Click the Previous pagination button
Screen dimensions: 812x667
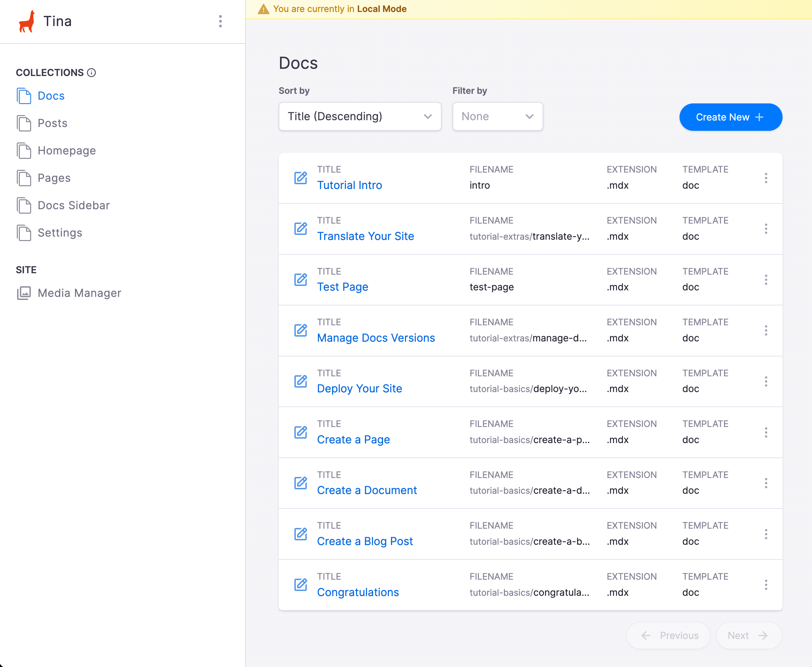coord(669,635)
